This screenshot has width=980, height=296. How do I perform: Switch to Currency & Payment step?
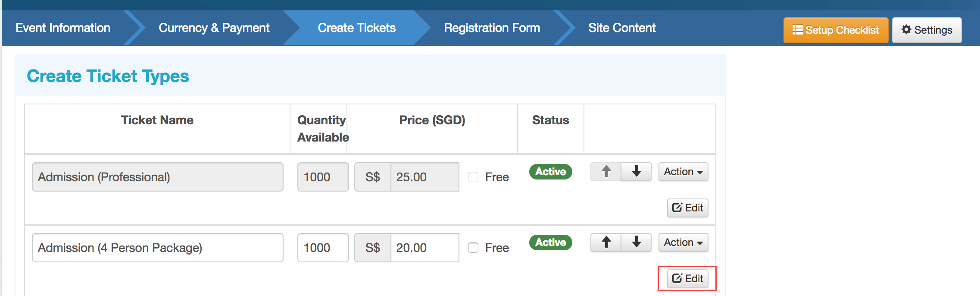[x=214, y=28]
